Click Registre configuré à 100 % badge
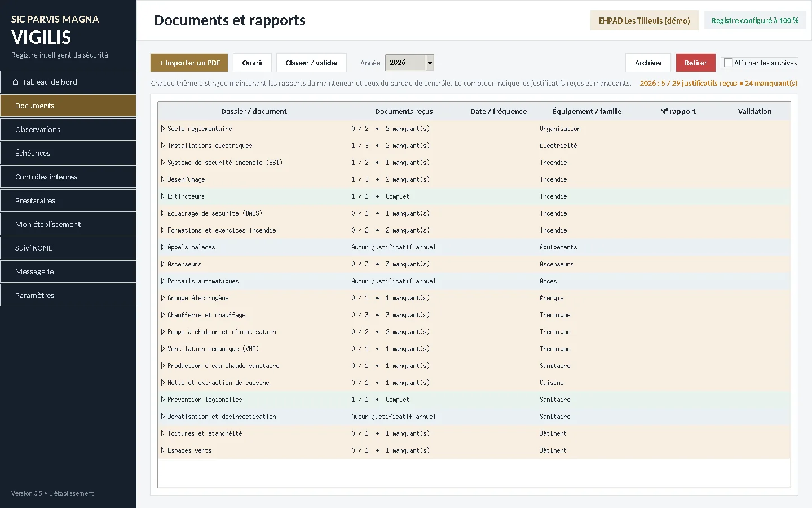 [754, 20]
